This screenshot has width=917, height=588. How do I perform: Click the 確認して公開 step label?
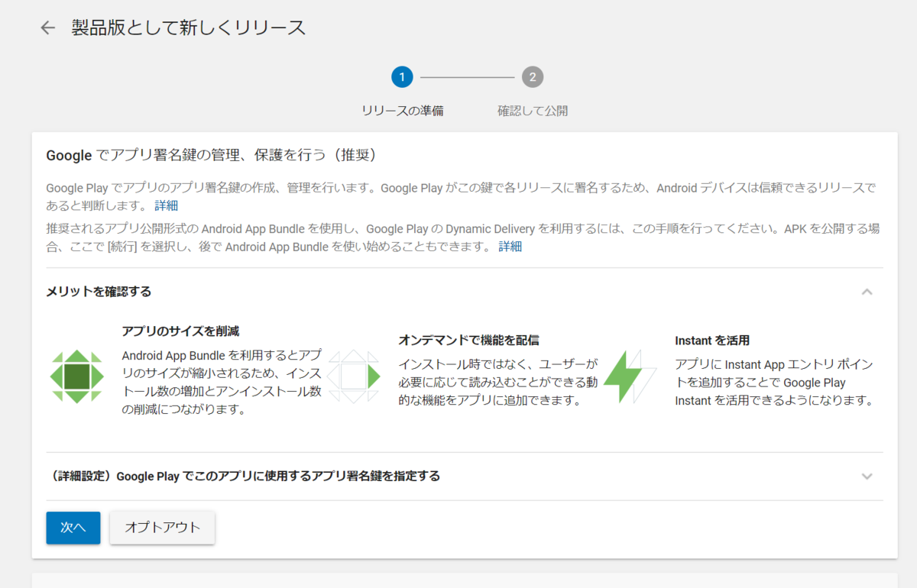pyautogui.click(x=533, y=111)
